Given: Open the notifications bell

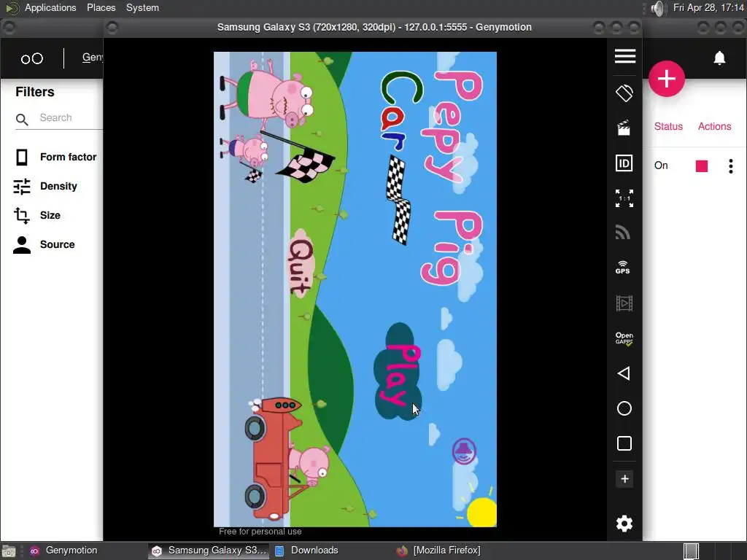Looking at the screenshot, I should click(x=719, y=58).
